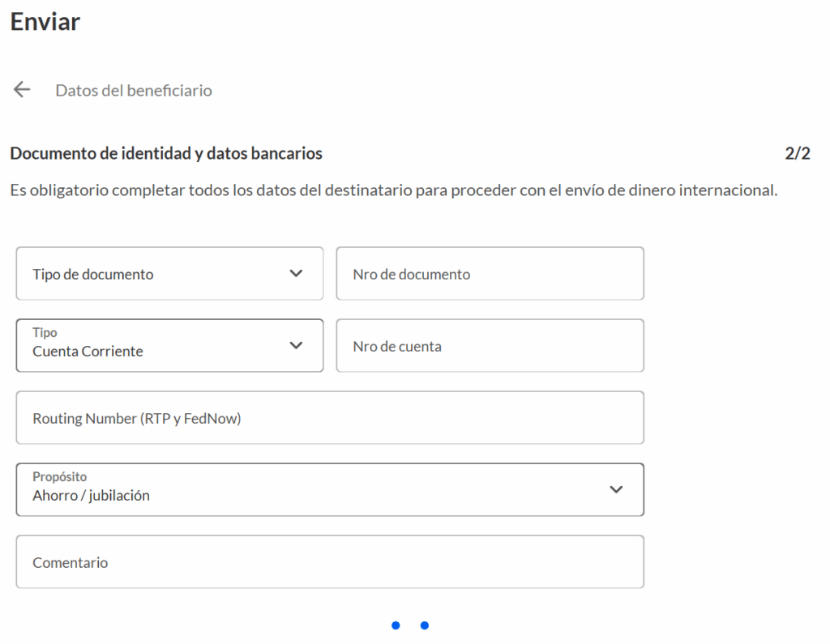This screenshot has height=644, width=830.
Task: Click the Es obligatorio completar instruction text
Action: point(393,191)
